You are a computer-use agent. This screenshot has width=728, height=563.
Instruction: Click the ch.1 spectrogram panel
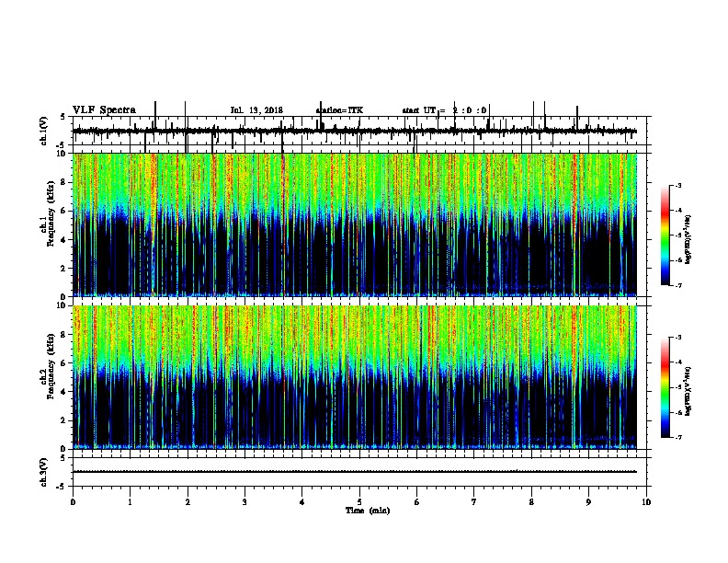pyautogui.click(x=354, y=224)
